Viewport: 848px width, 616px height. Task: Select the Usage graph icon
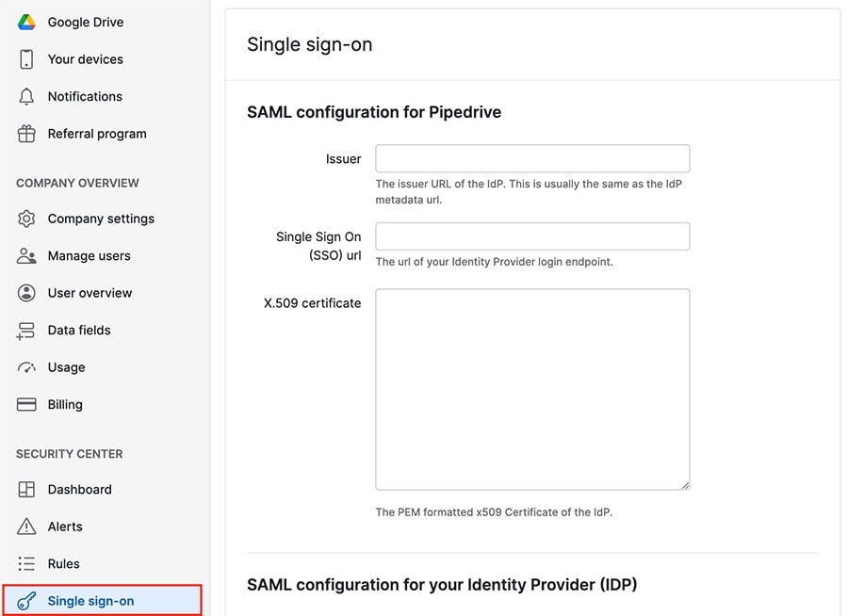[x=26, y=366]
